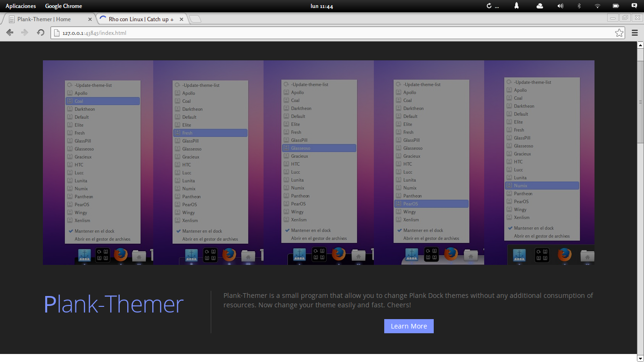Click the highlighted Numix theme entry
The image size is (644, 362).
[542, 186]
